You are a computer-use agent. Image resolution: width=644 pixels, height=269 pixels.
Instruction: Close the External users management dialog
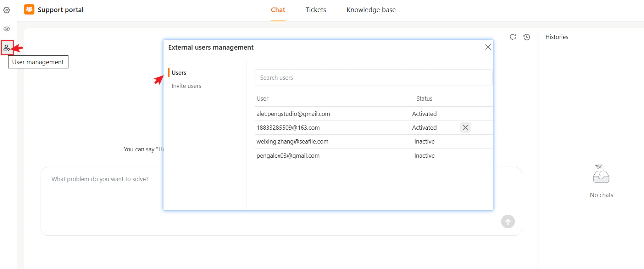(488, 47)
